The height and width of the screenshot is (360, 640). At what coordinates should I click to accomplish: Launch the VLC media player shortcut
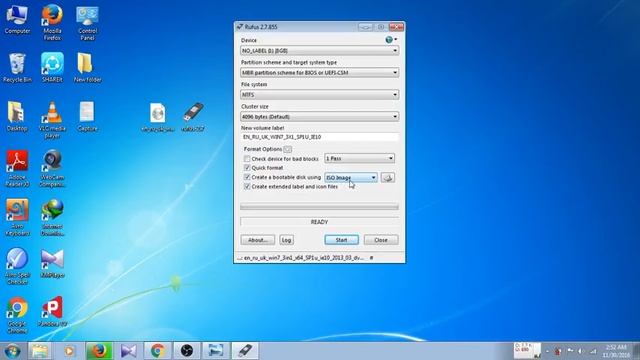pos(52,120)
